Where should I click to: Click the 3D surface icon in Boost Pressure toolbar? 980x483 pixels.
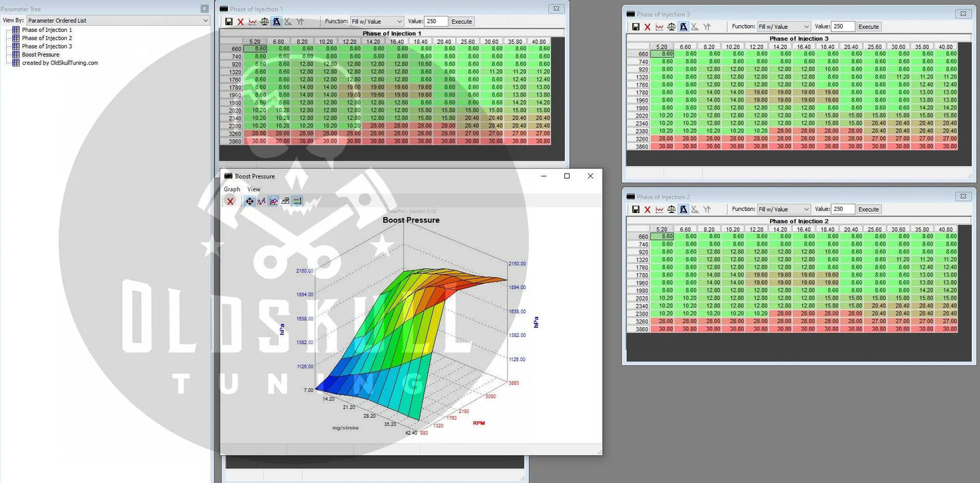tap(285, 201)
